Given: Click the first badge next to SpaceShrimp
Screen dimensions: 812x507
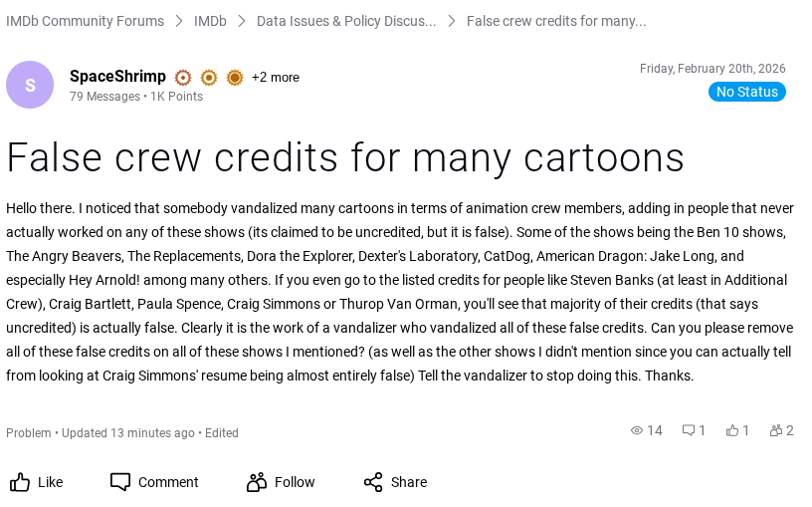Looking at the screenshot, I should 183,78.
